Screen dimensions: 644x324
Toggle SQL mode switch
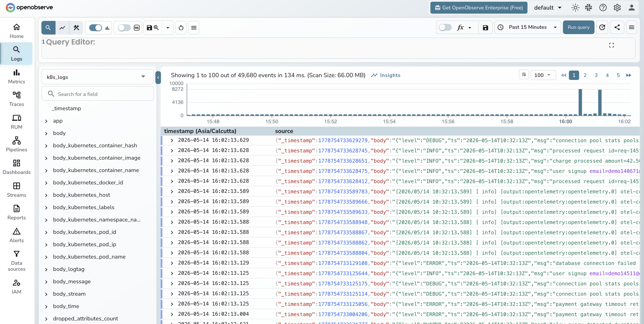(x=124, y=27)
